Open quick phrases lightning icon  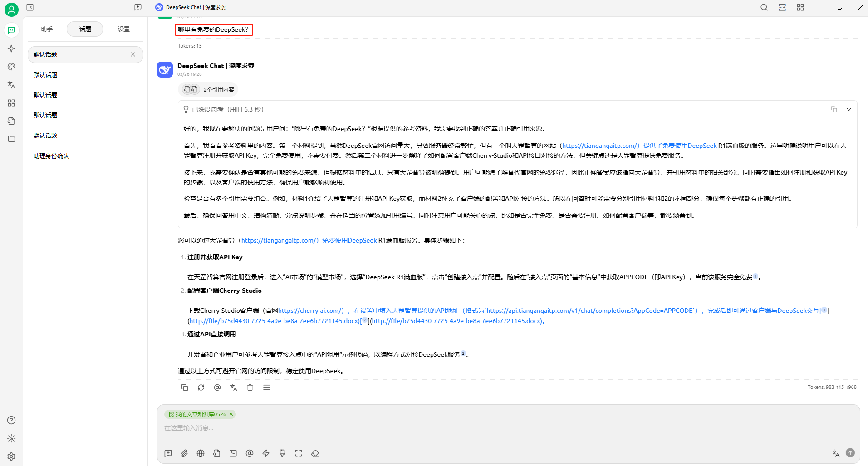pos(266,453)
